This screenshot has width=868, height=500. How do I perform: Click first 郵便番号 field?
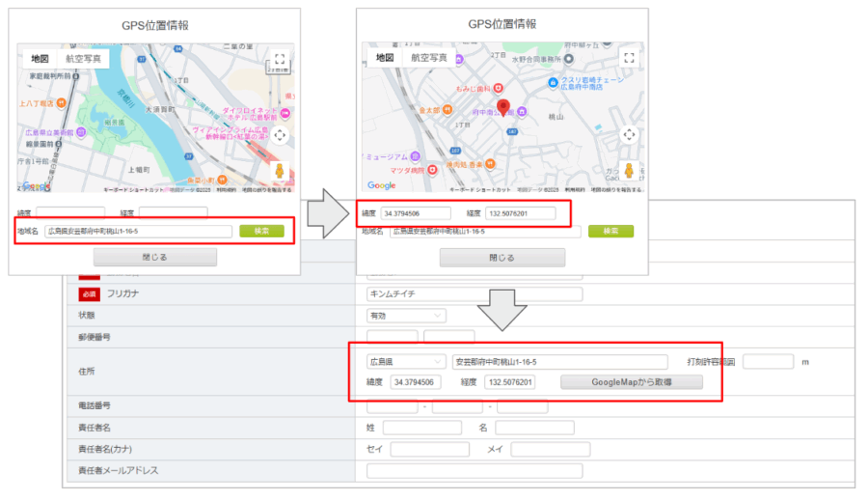coord(392,337)
